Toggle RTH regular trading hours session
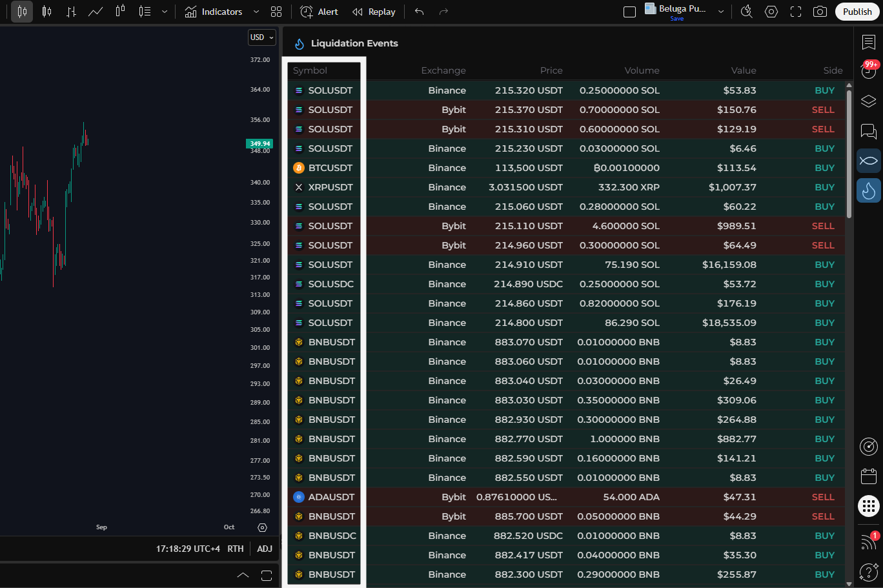Viewport: 883px width, 588px height. pos(236,549)
